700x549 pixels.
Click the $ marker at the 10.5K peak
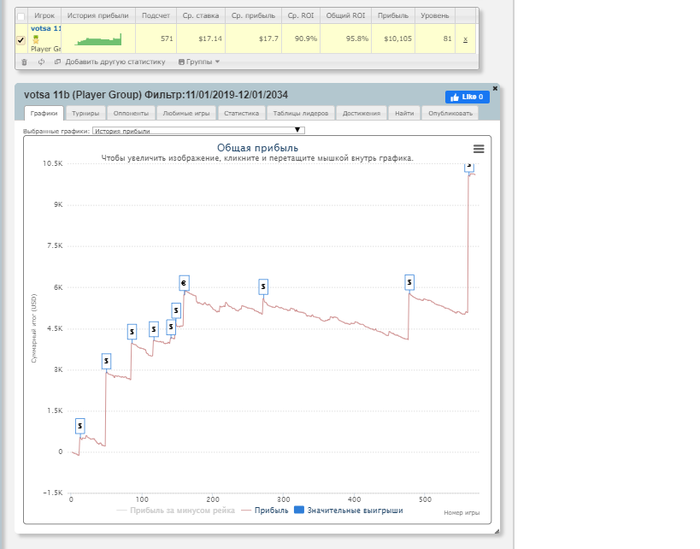[469, 166]
